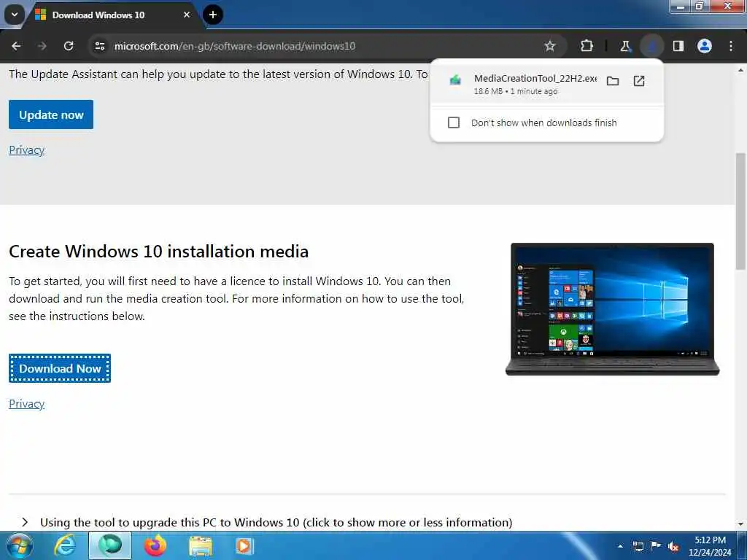The width and height of the screenshot is (747, 560).
Task: Open the Extensions puzzle icon
Action: 587,46
